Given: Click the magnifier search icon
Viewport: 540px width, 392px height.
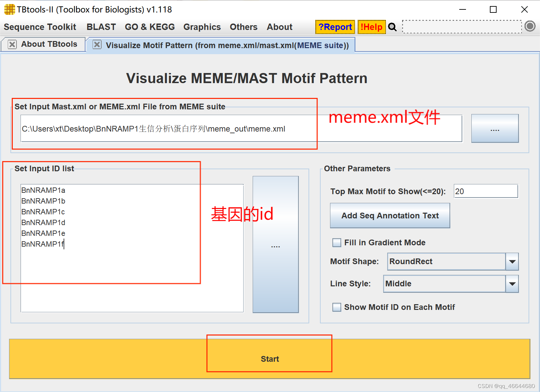Looking at the screenshot, I should coord(392,27).
